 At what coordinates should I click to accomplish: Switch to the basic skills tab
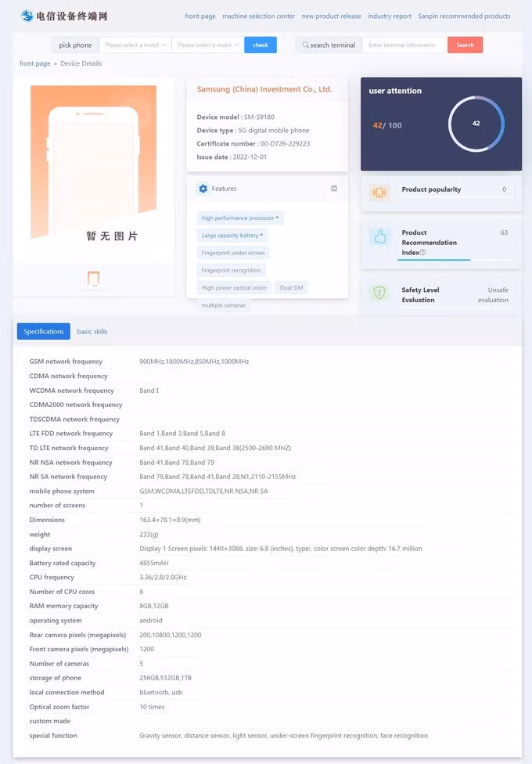[92, 331]
